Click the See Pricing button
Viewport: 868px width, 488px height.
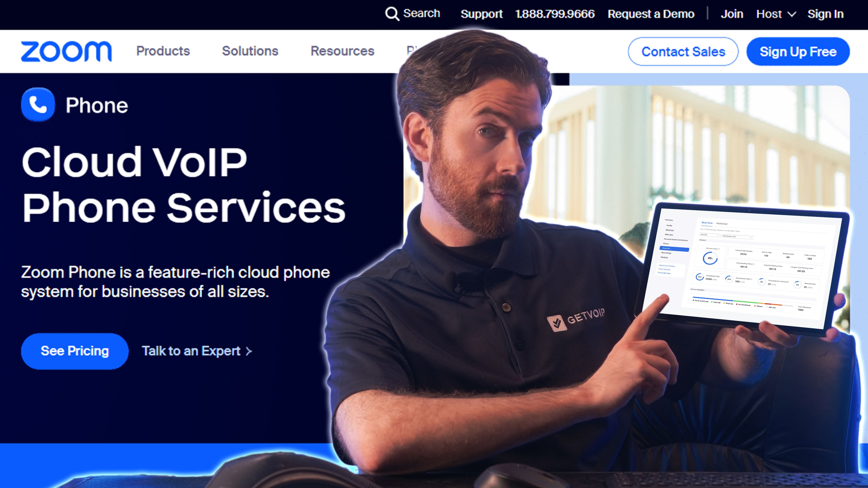(x=75, y=351)
